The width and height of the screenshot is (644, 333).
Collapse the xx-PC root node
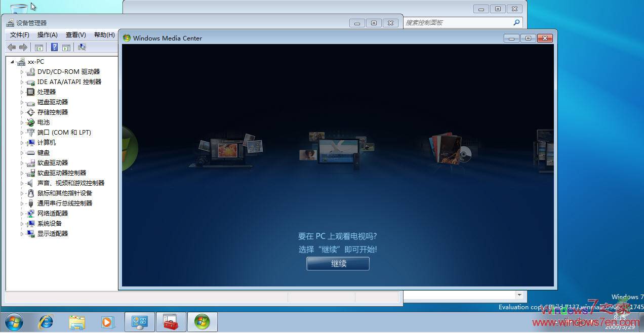tap(12, 61)
